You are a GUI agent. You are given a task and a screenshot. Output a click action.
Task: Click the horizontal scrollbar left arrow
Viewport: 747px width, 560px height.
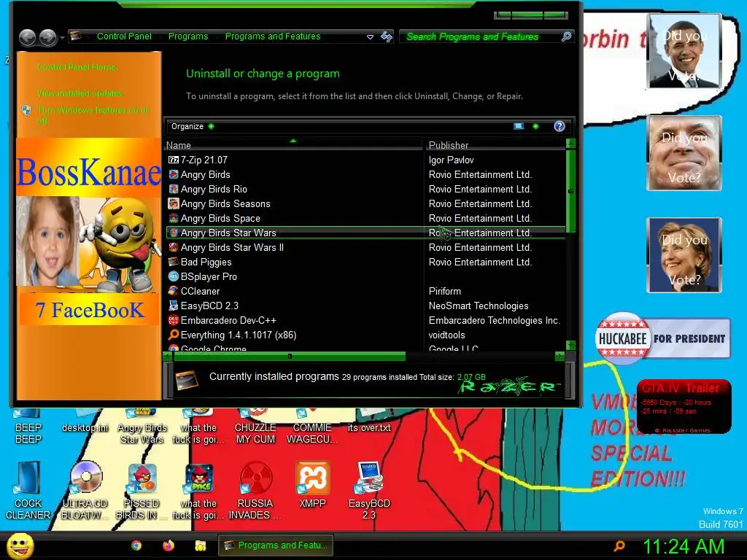pos(168,356)
